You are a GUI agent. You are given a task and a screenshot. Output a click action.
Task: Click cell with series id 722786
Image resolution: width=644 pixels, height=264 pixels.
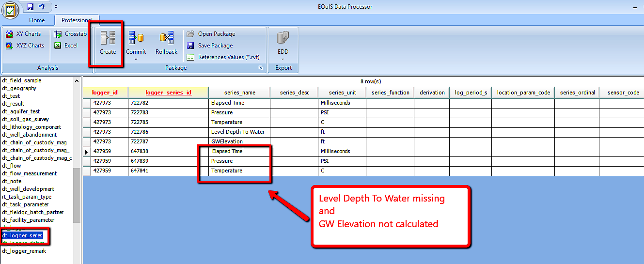point(169,132)
